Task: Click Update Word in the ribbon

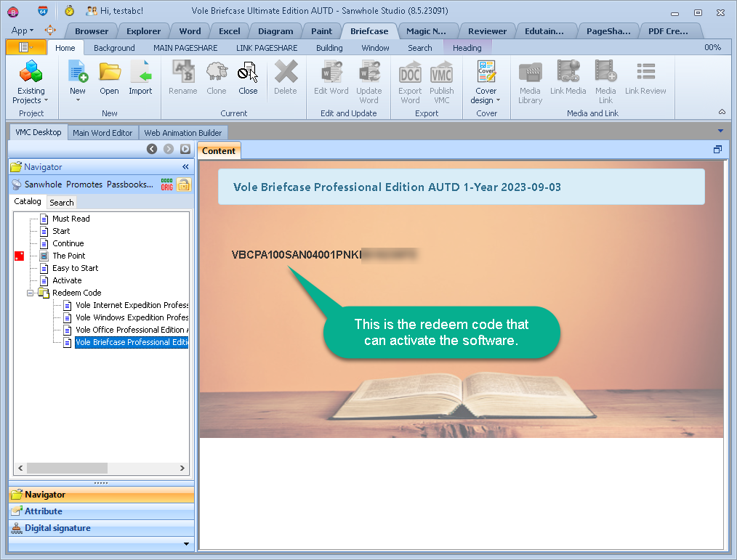Action: point(369,82)
